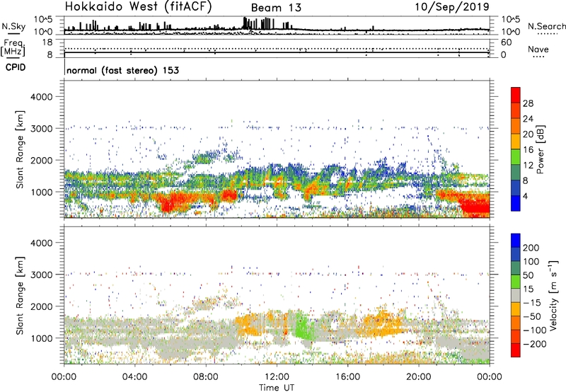The image size is (566, 392).
Task: Click the '1000' tick of the velocity panel
Action: (41, 339)
